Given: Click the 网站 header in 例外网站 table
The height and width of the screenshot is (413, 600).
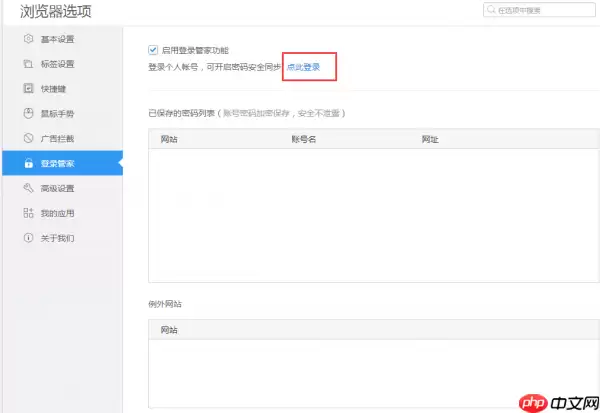Looking at the screenshot, I should pos(169,330).
